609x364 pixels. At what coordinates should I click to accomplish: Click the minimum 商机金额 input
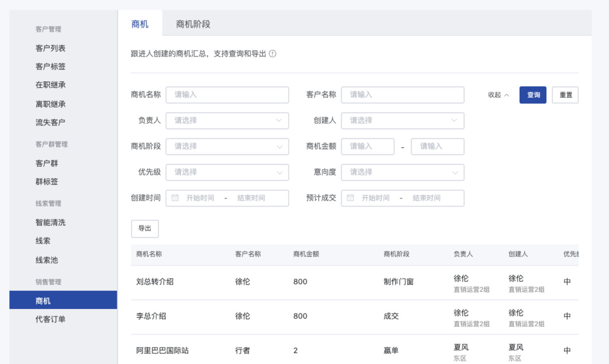tap(368, 147)
